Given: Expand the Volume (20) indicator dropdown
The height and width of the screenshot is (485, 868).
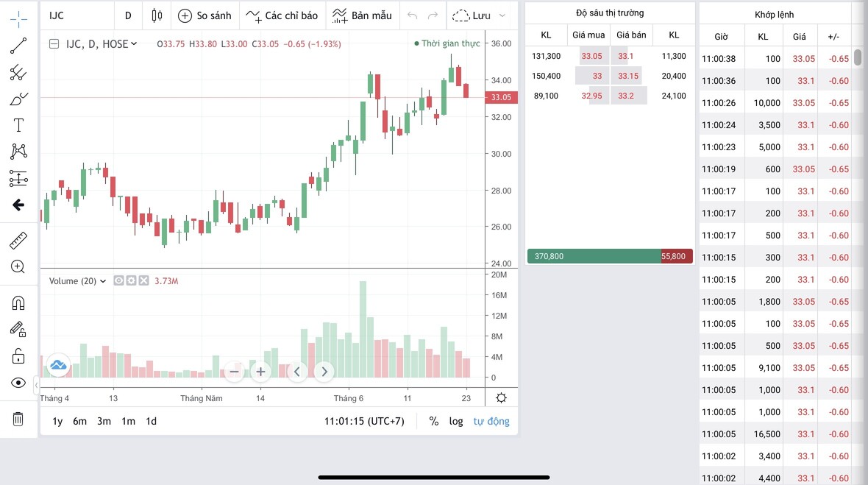Looking at the screenshot, I should pos(103,281).
